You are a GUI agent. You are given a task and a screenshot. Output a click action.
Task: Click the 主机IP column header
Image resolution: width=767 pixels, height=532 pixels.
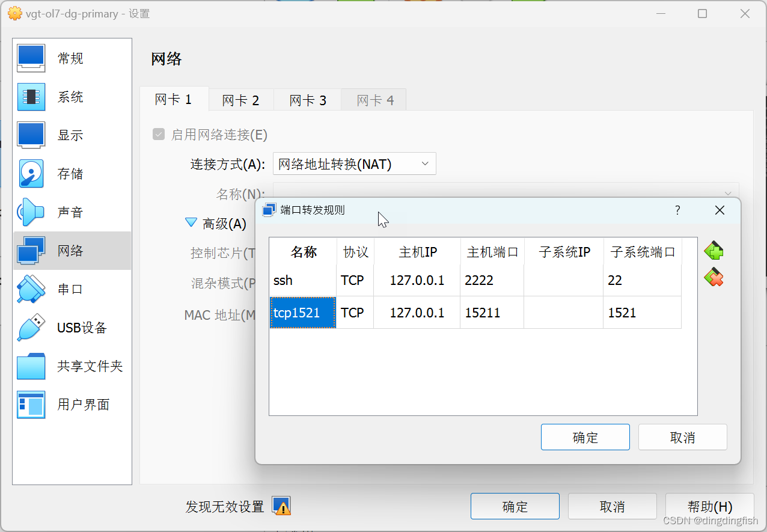point(417,252)
